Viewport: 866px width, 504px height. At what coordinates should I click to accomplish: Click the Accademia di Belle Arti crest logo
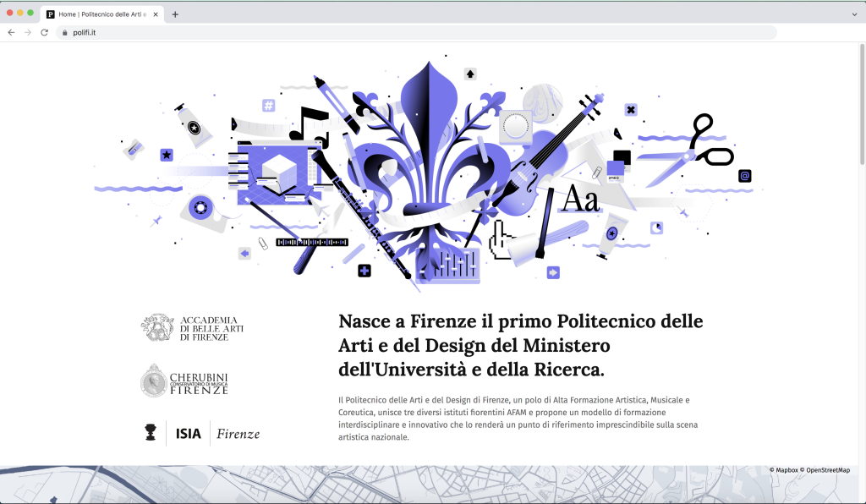[159, 326]
